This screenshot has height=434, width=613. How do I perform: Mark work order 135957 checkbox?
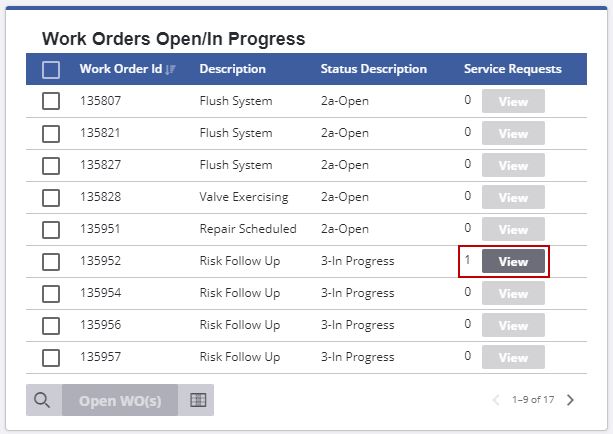(x=51, y=357)
